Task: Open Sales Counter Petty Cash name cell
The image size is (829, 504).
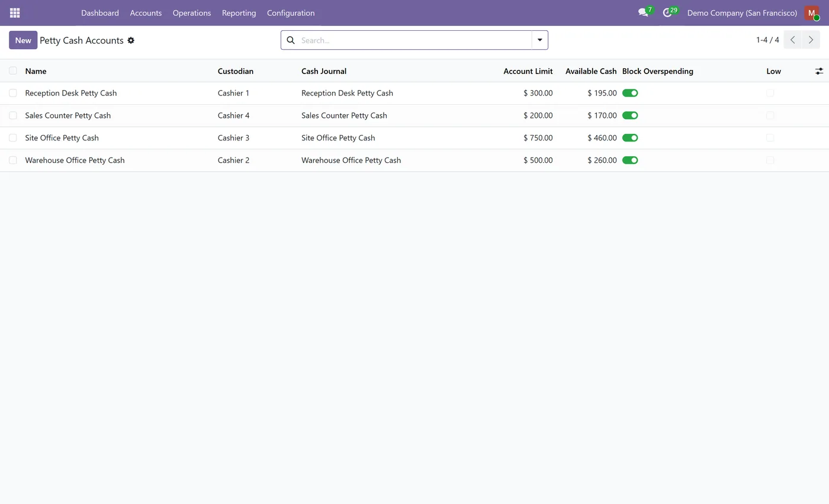Action: click(68, 115)
